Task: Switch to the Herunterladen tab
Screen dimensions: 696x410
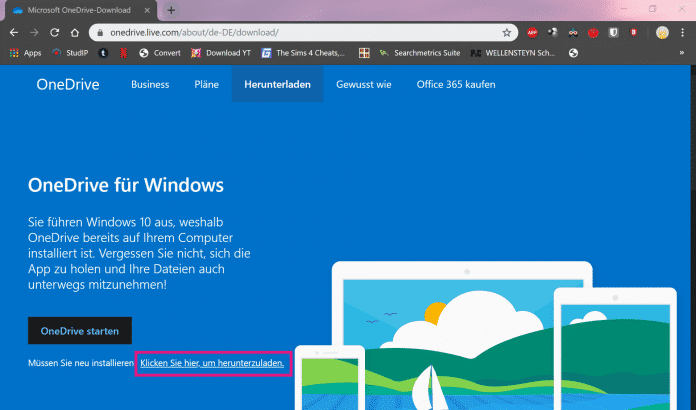Action: 277,84
